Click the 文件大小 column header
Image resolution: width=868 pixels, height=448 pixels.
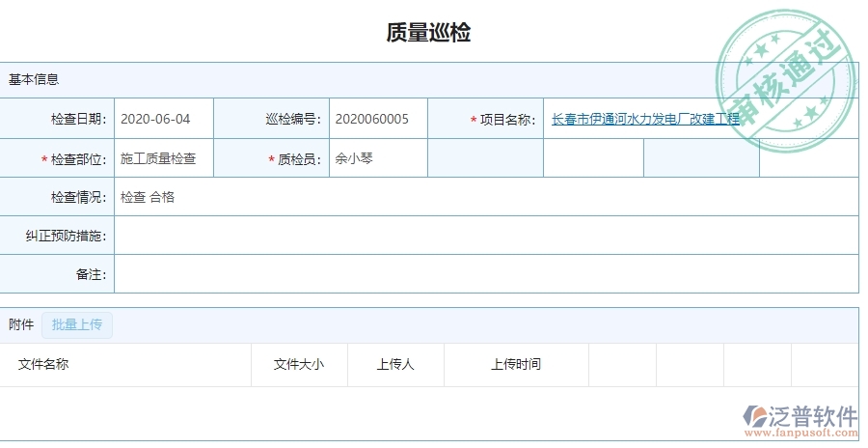tap(299, 364)
